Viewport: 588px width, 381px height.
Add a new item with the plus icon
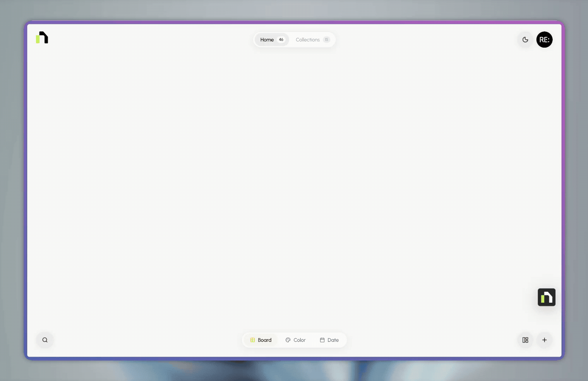(545, 340)
